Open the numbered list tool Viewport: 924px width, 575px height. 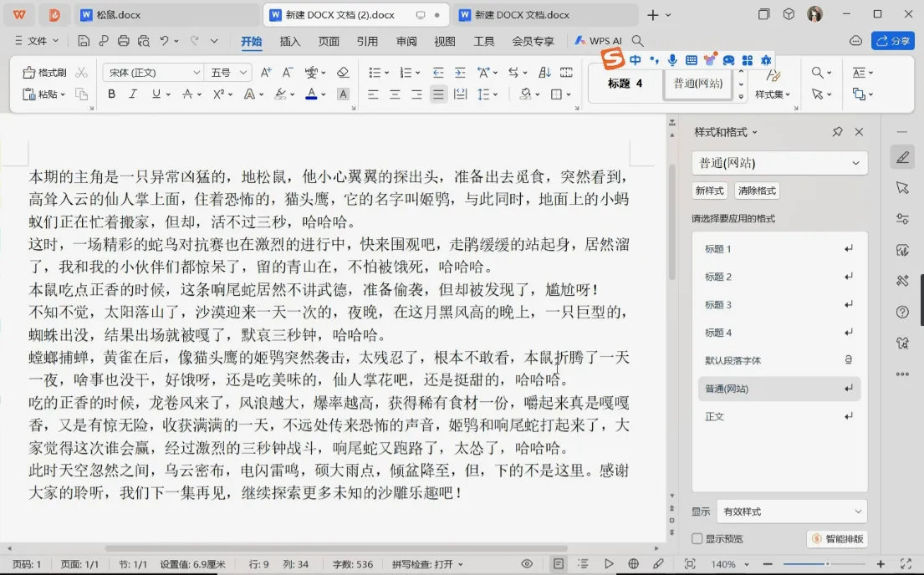406,73
